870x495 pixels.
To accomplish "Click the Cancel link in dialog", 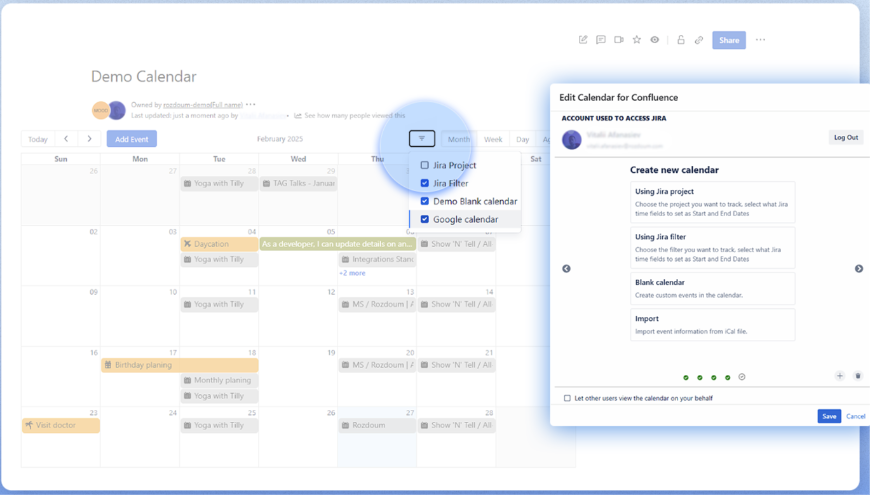I will click(x=855, y=416).
